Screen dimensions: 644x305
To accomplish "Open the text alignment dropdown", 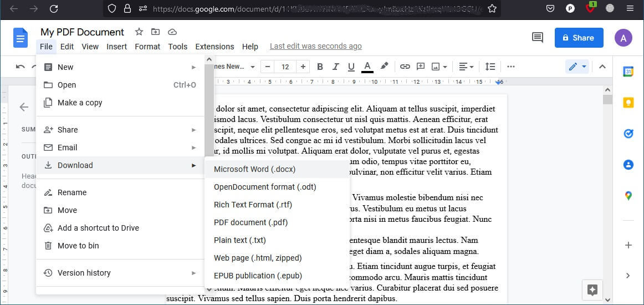I will 466,67.
